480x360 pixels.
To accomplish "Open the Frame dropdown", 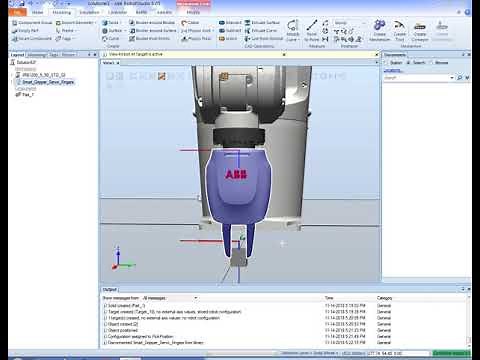I will (x=67, y=31).
